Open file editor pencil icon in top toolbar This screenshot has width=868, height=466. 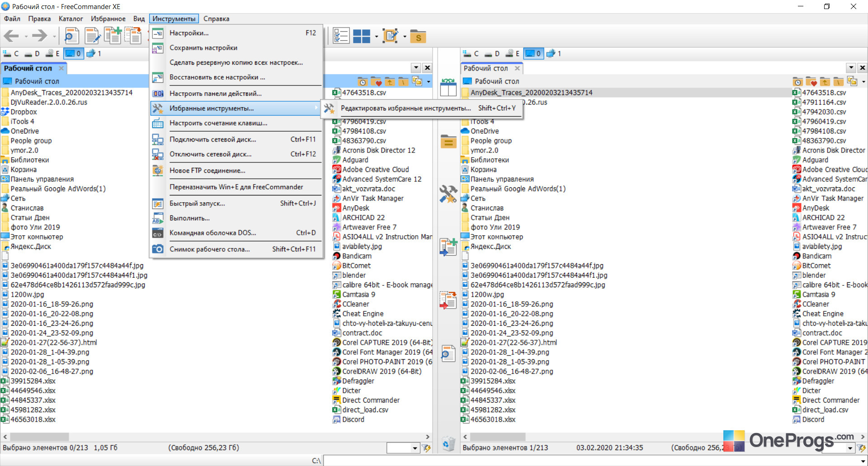[x=92, y=36]
